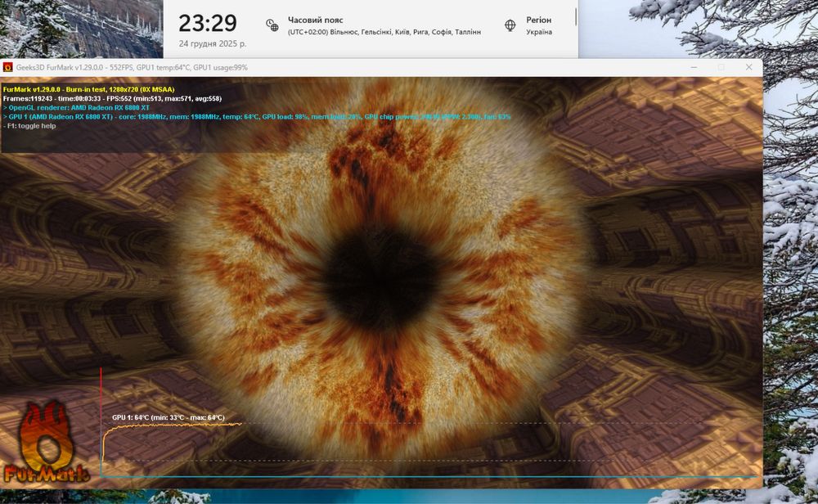Click the 'FurMark v1.29.0.0 - Burn-in test' line
The width and height of the screenshot is (818, 504).
[88, 89]
